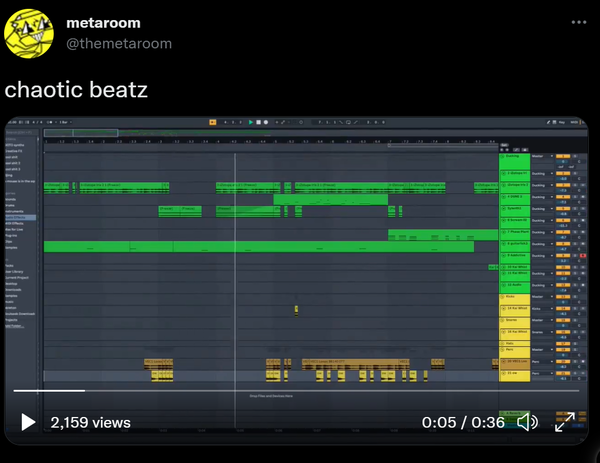The width and height of the screenshot is (600, 463).
Task: Seek using the video progress bar
Action: (x=296, y=391)
